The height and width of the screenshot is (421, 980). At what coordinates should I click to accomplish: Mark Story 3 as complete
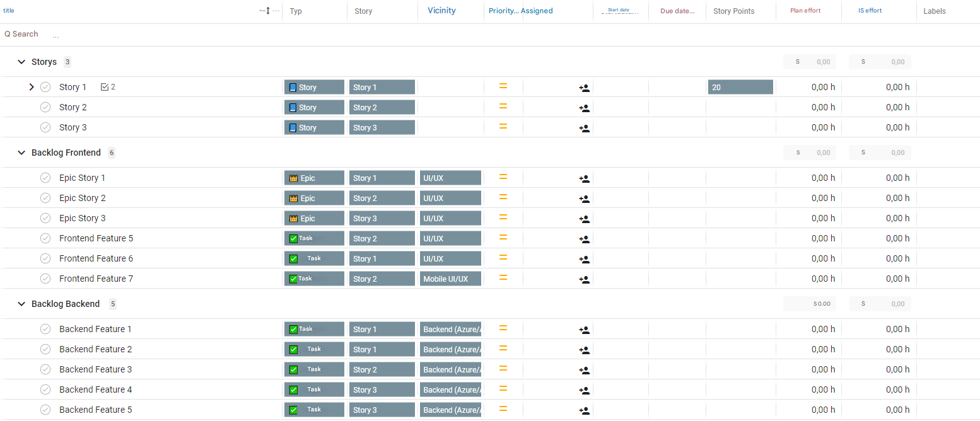pyautogui.click(x=45, y=127)
